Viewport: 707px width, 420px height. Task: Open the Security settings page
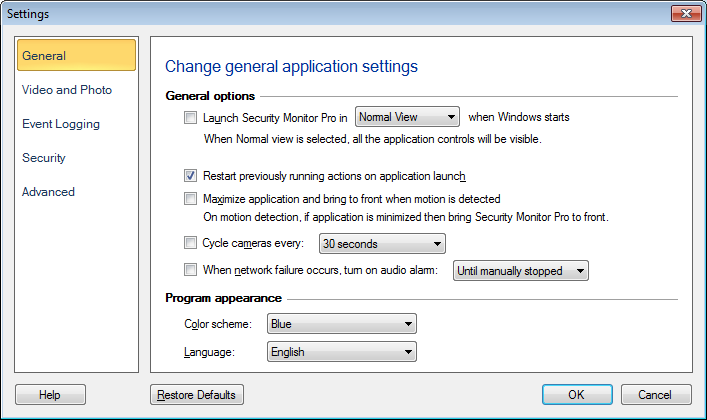point(44,158)
